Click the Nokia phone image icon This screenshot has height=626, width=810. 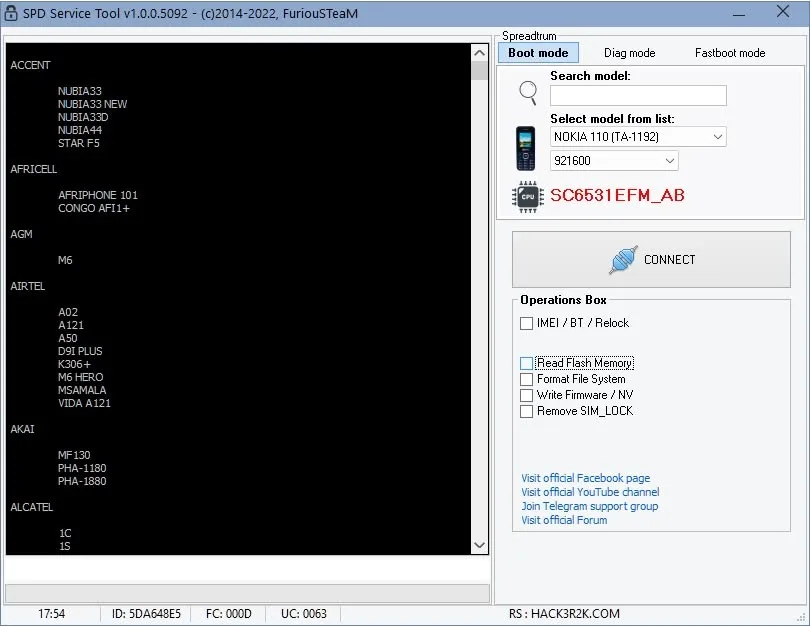point(525,149)
